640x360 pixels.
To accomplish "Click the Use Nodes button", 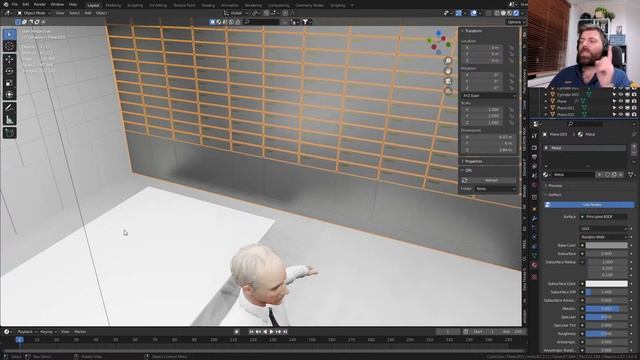I will (589, 204).
